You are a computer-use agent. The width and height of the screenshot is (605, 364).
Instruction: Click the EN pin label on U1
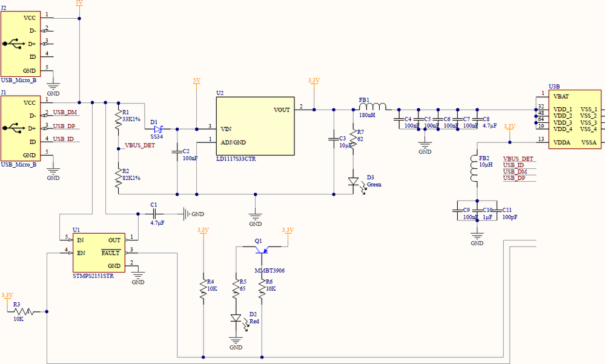81,253
